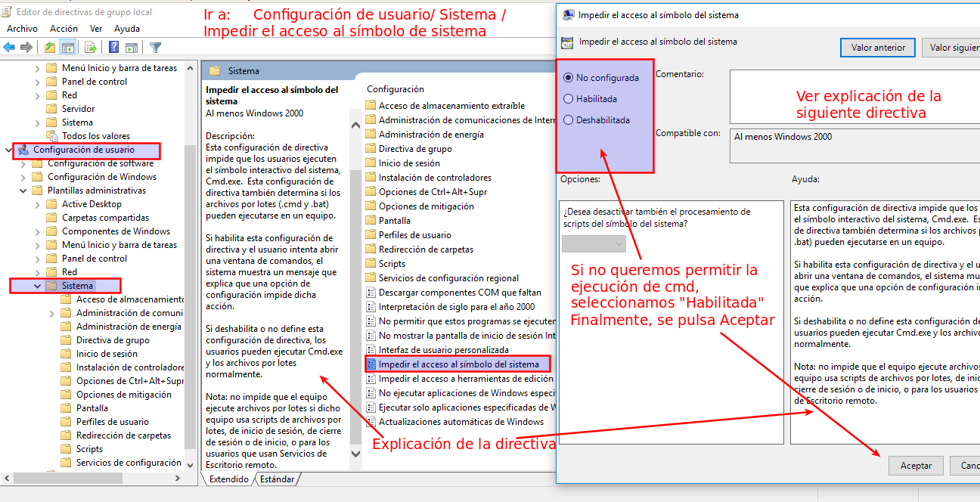Image resolution: width=980 pixels, height=502 pixels.
Task: Select Todos los valores in the console tree
Action: click(x=95, y=136)
